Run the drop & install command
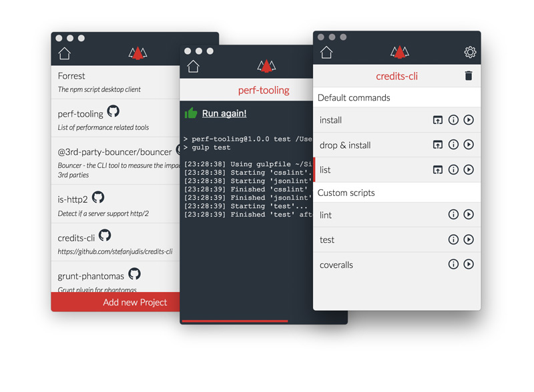This screenshot has width=534, height=392. tap(469, 145)
